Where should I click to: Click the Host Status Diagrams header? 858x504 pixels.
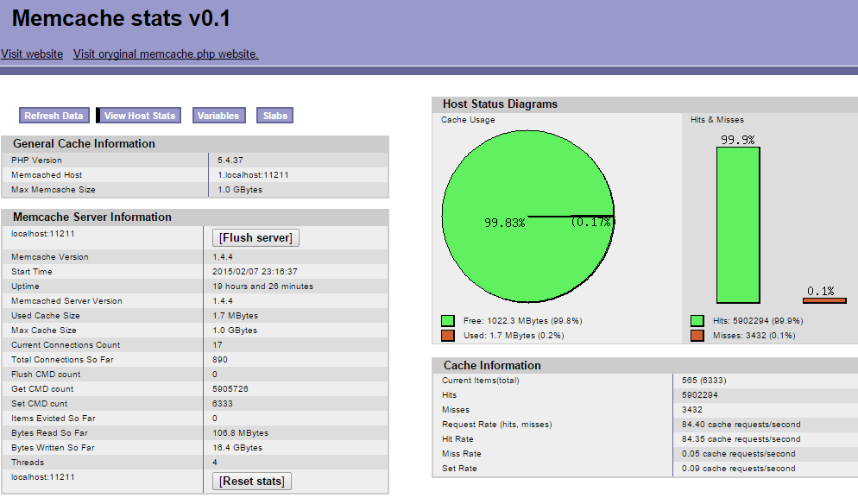501,104
